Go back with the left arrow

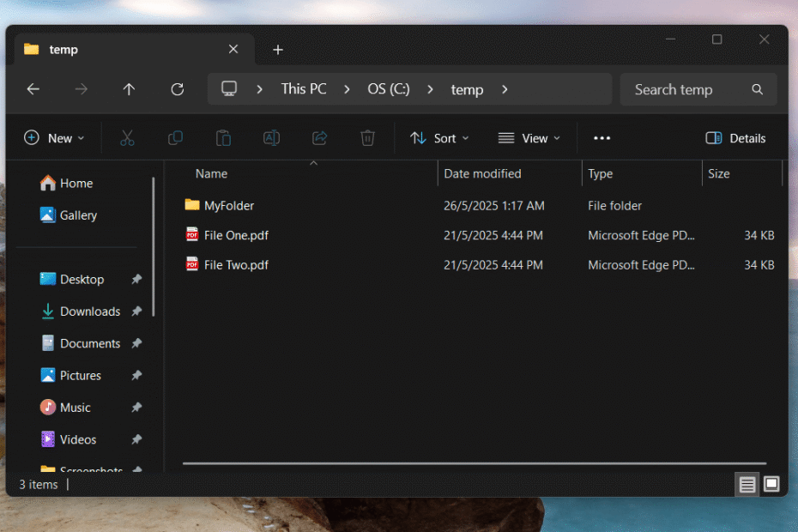tap(33, 89)
